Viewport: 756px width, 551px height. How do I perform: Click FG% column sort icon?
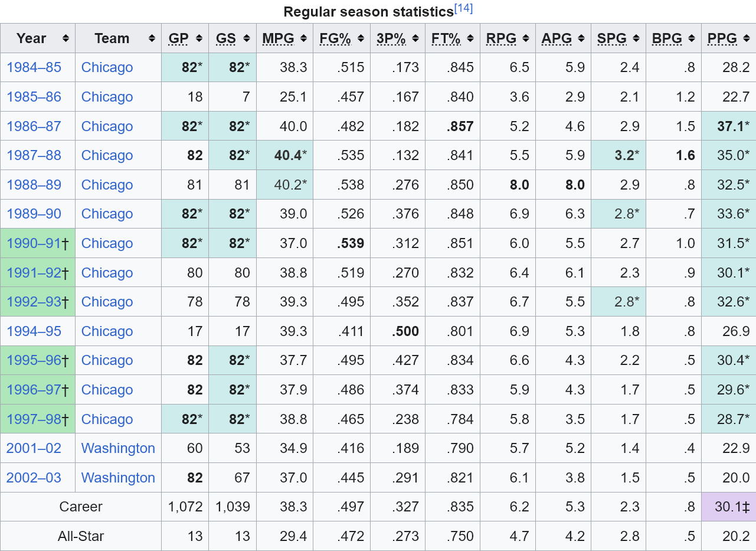click(361, 38)
